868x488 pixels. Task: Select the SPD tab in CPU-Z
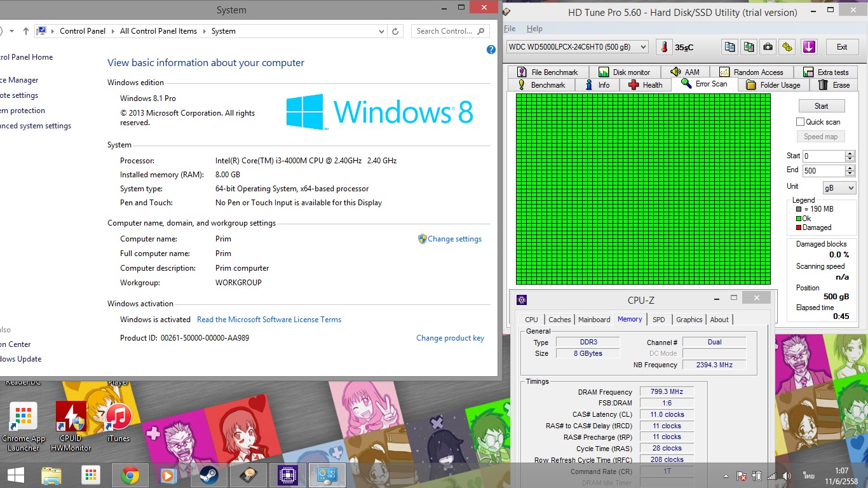pyautogui.click(x=659, y=320)
